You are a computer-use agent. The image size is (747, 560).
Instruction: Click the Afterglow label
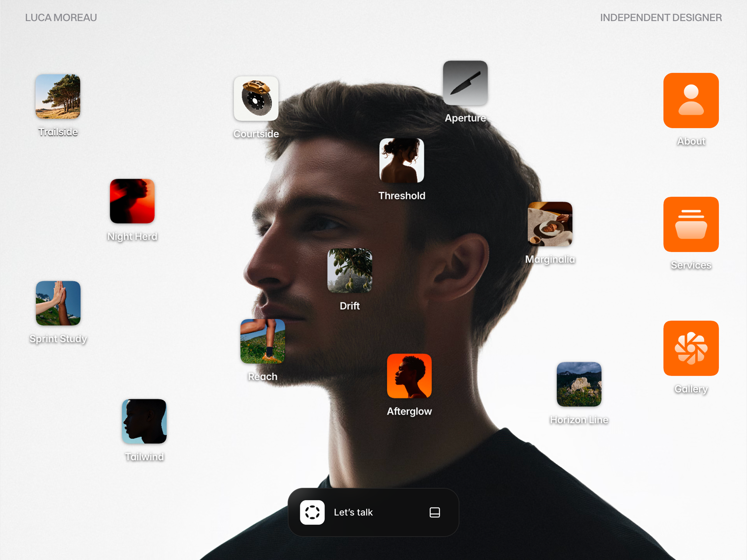click(x=409, y=411)
